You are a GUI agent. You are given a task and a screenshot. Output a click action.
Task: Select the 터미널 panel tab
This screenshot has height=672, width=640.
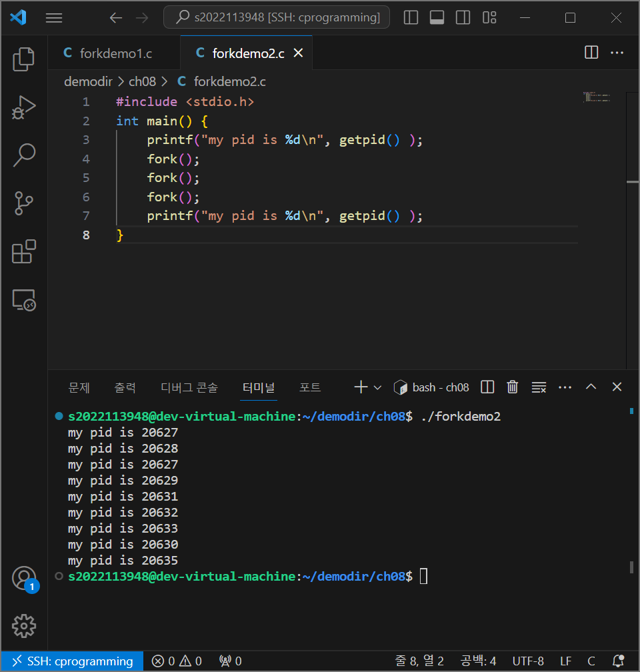tap(259, 387)
